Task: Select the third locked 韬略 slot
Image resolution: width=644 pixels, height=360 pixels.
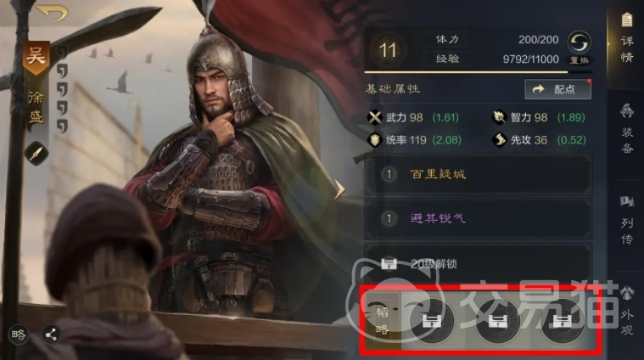Action: pos(561,321)
